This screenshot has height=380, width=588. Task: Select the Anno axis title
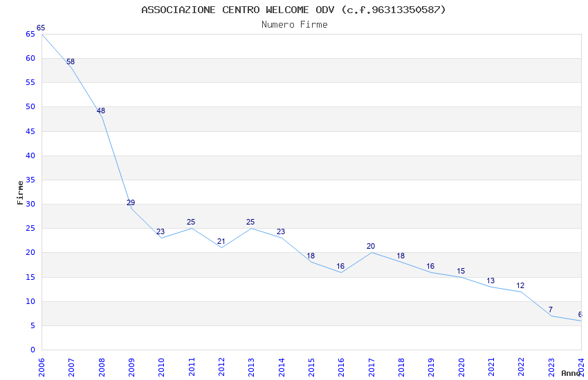click(x=571, y=373)
